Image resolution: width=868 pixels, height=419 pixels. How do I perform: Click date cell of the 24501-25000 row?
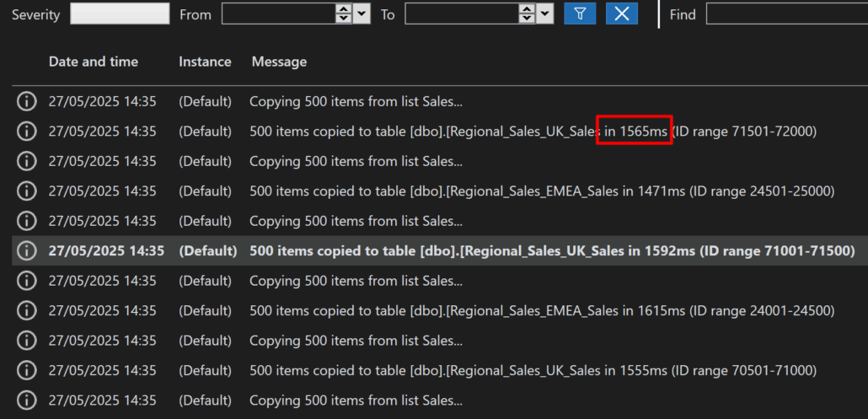point(103,191)
